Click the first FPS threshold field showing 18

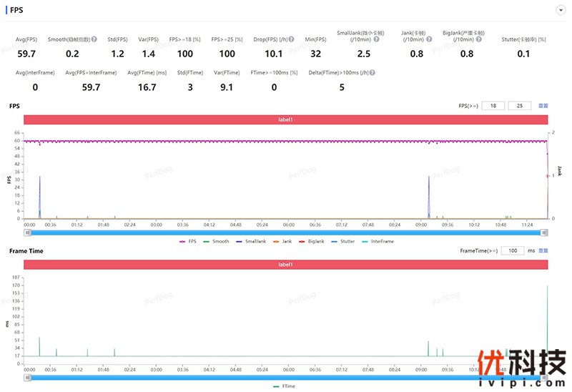(x=493, y=105)
